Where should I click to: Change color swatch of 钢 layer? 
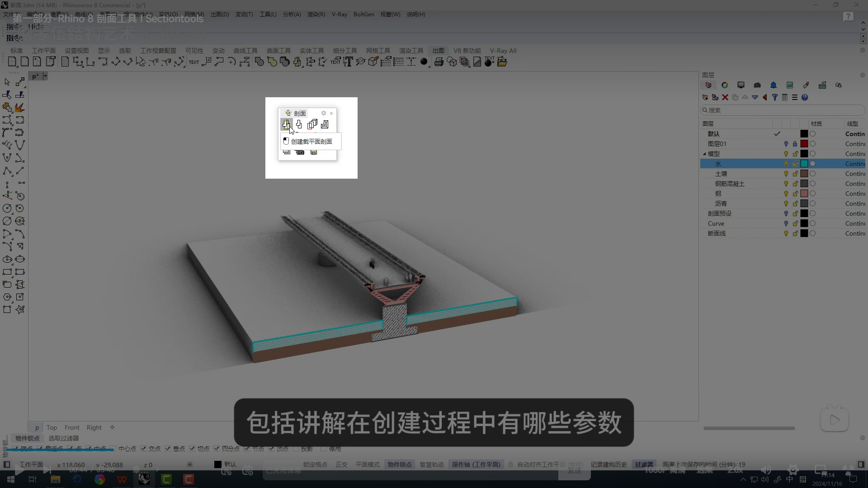click(804, 194)
